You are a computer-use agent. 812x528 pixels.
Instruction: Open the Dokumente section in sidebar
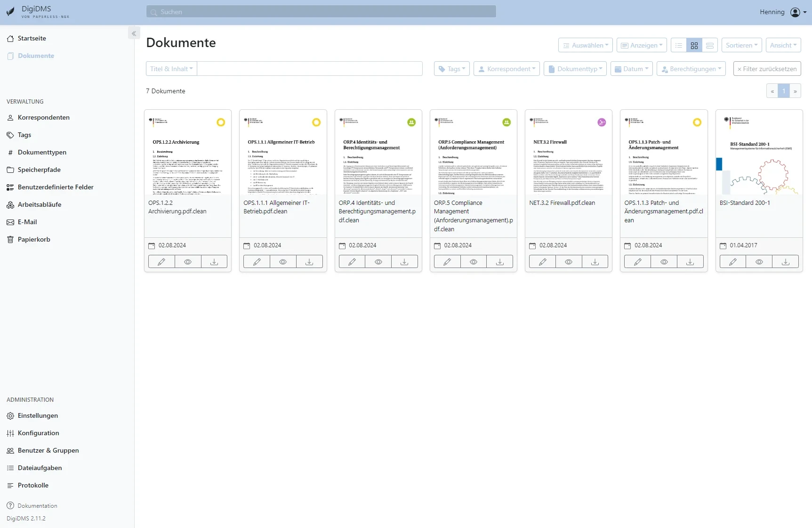click(x=35, y=56)
